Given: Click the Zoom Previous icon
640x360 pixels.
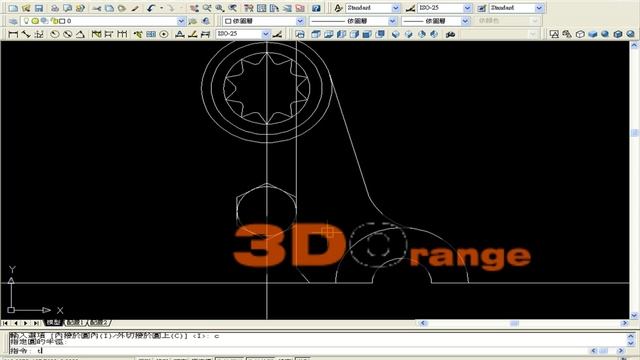Looking at the screenshot, I should coord(232,8).
